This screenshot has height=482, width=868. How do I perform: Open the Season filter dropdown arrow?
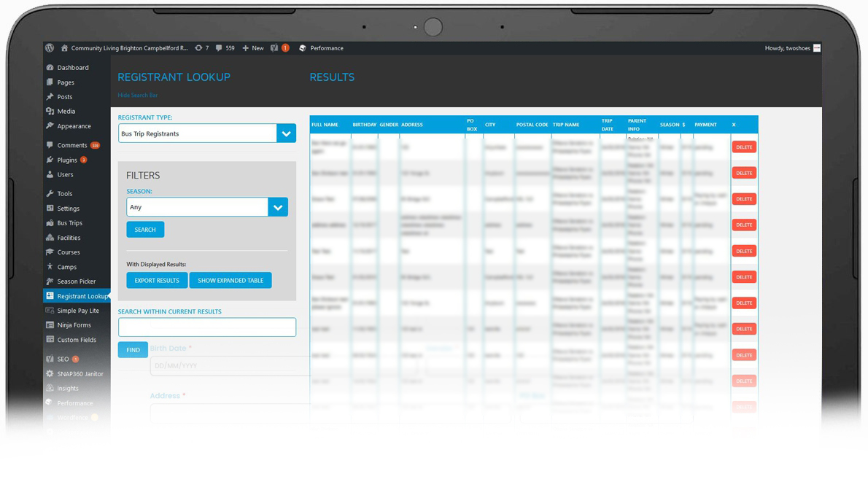[278, 207]
